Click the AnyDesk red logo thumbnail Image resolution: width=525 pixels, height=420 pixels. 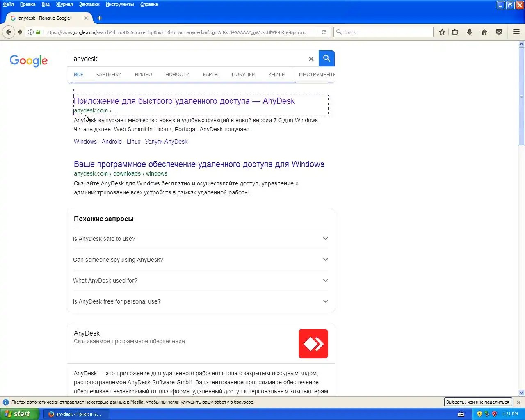coord(313,344)
